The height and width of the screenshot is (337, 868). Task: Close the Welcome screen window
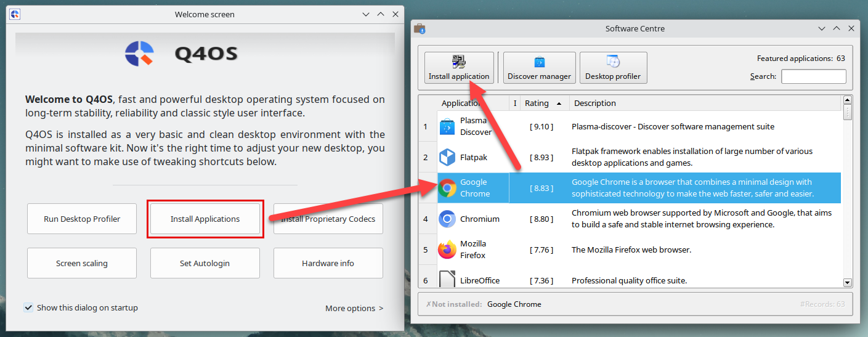395,14
